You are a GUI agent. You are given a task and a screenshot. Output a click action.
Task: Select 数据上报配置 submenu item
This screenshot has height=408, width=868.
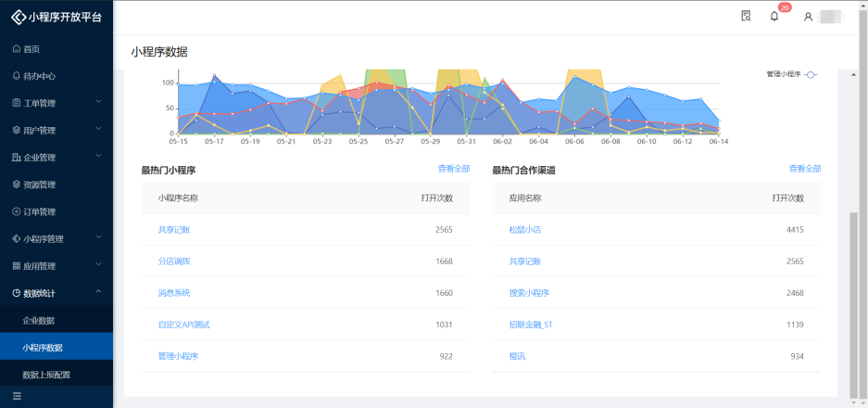coord(46,375)
